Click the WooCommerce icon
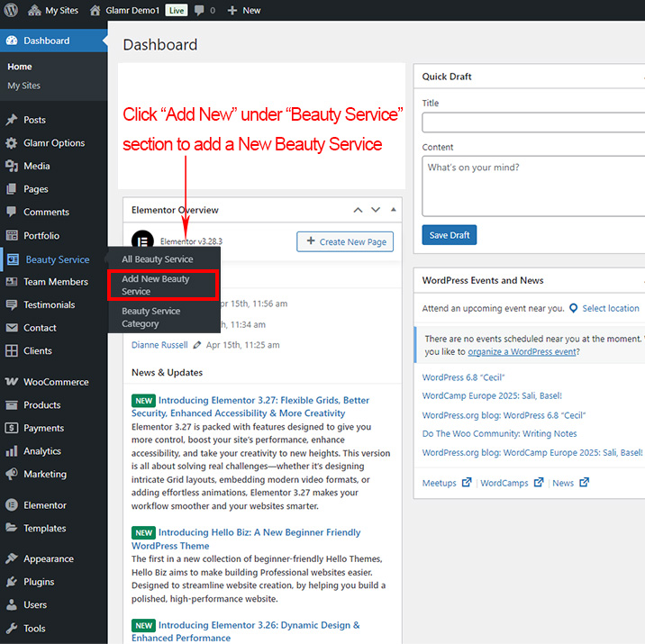645x644 pixels. 12,382
